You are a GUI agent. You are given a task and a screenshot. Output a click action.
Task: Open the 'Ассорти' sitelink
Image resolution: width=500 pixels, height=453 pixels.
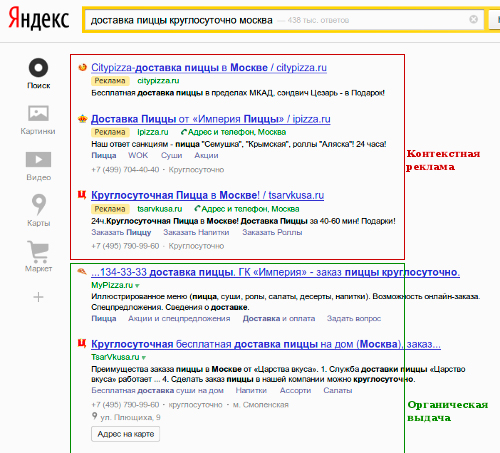(x=295, y=391)
